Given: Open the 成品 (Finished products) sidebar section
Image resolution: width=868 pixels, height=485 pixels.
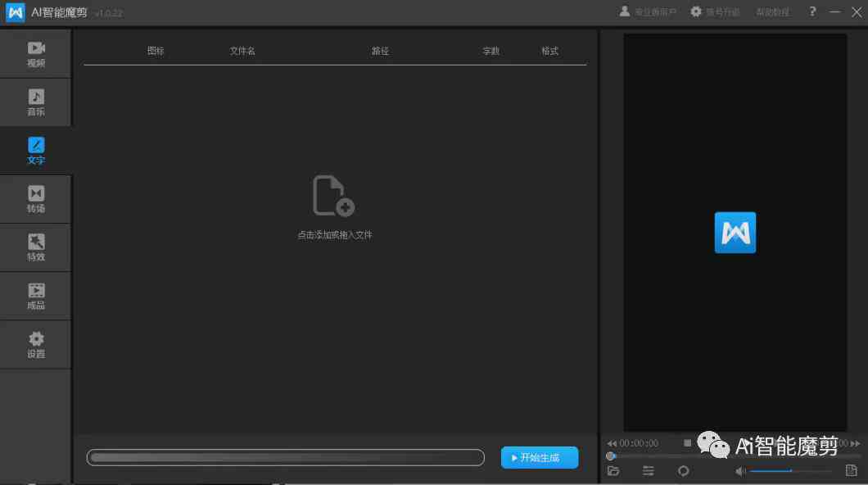Looking at the screenshot, I should [x=35, y=297].
